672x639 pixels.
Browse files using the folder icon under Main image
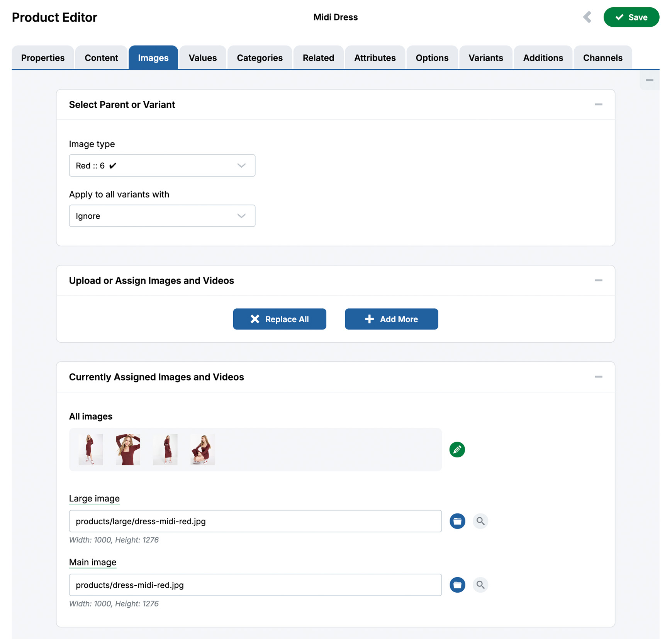point(457,585)
